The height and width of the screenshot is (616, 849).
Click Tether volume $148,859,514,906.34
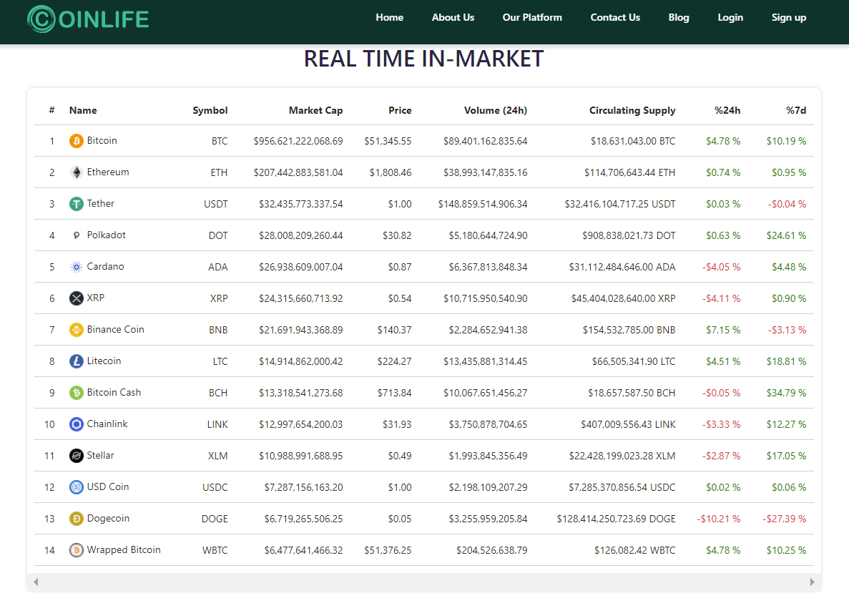(483, 204)
